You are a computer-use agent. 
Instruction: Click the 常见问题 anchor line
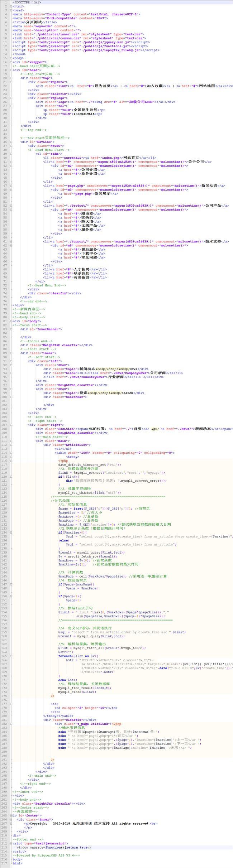[82, 257]
